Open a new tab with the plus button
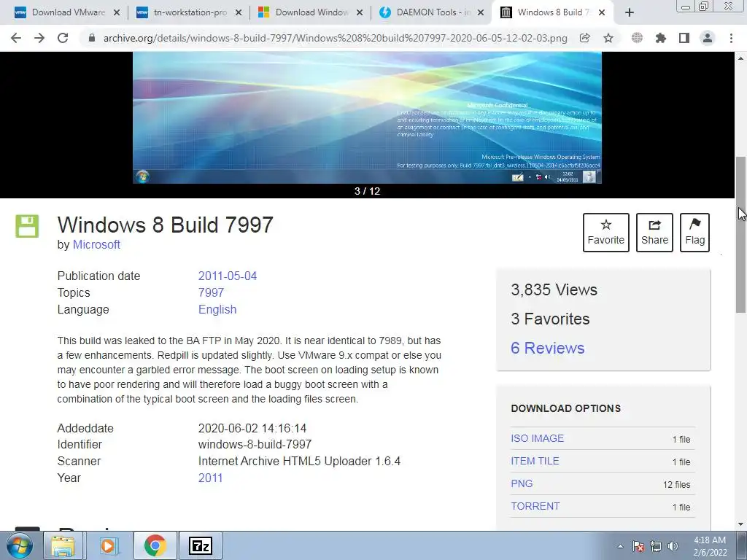Viewport: 747px width, 560px height. [630, 13]
